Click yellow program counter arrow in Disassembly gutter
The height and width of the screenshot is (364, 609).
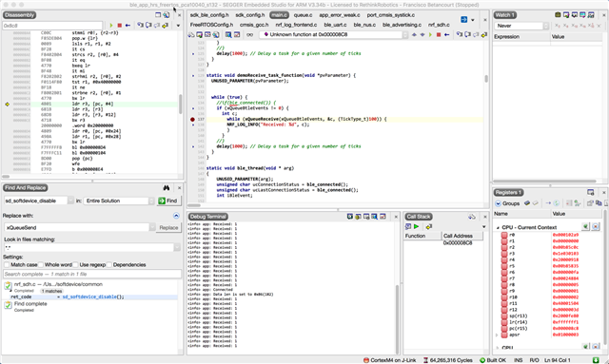[x=7, y=104]
